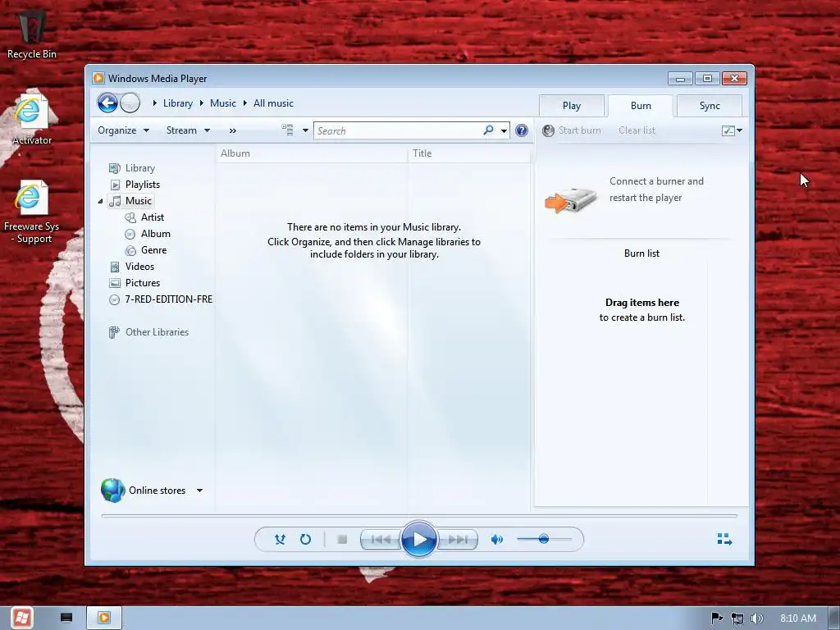Click the Start burn button text
Image resolution: width=840 pixels, height=630 pixels.
point(580,130)
